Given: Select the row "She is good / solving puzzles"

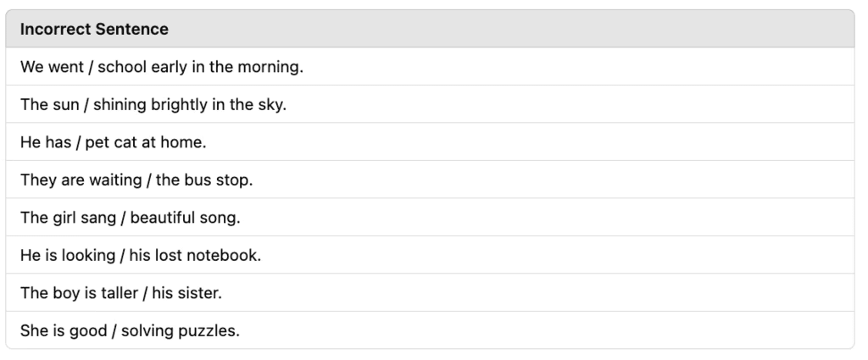Looking at the screenshot, I should coord(430,330).
